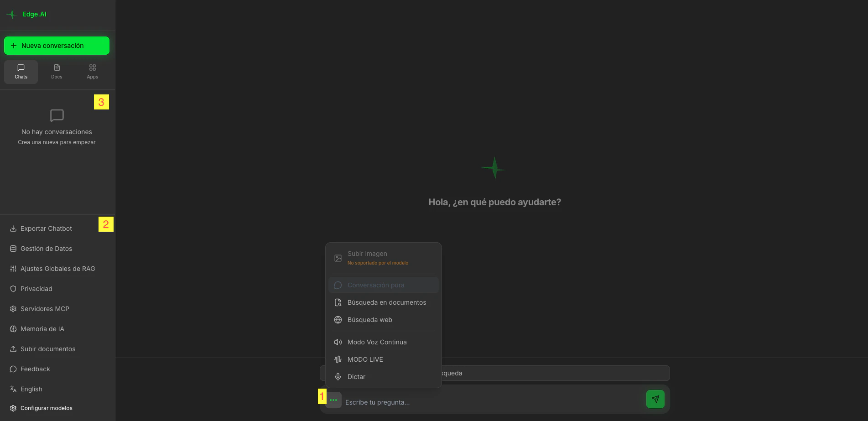Image resolution: width=868 pixels, height=421 pixels.
Task: Select Conversación pura mode
Action: (x=384, y=285)
